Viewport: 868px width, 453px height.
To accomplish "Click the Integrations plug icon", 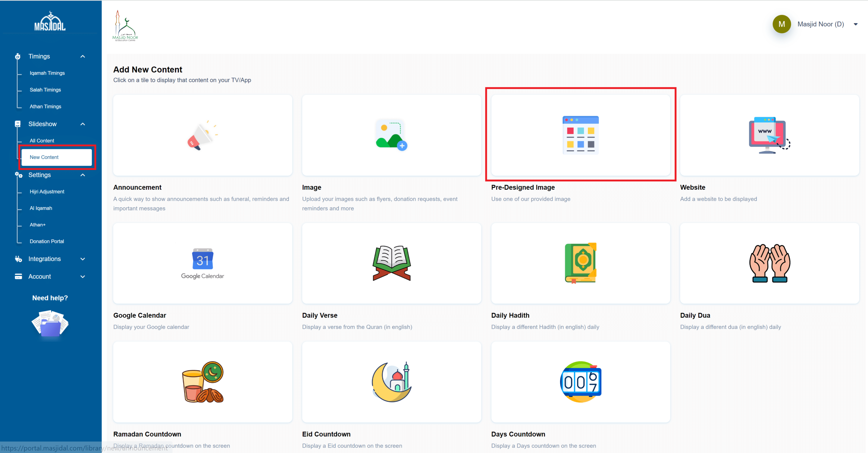I will click(18, 259).
